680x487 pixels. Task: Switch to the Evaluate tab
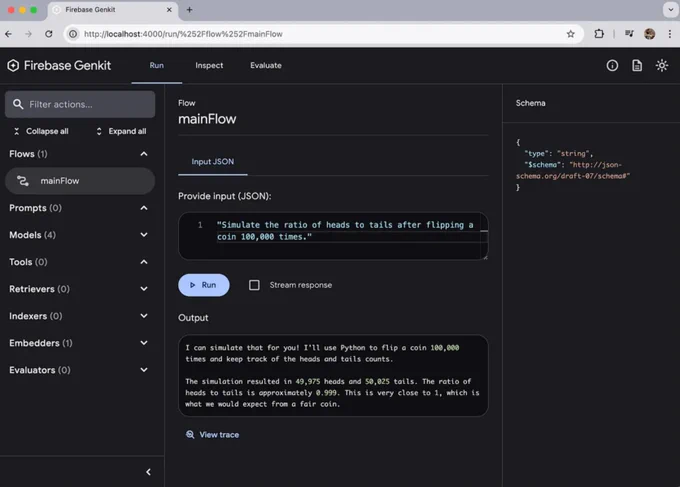(266, 65)
